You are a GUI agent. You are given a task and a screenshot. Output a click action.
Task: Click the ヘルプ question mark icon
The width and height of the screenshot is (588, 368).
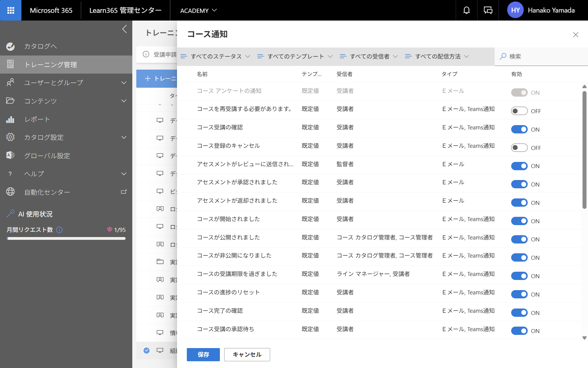10,174
